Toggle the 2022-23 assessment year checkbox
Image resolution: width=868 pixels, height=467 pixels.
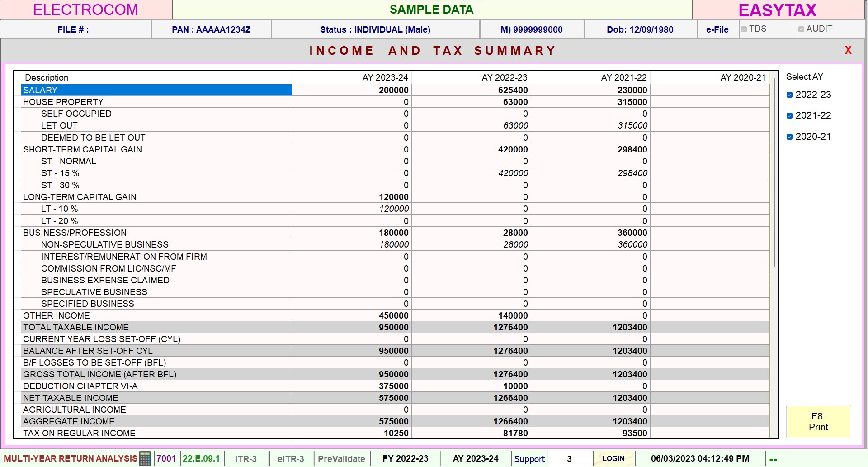[789, 95]
